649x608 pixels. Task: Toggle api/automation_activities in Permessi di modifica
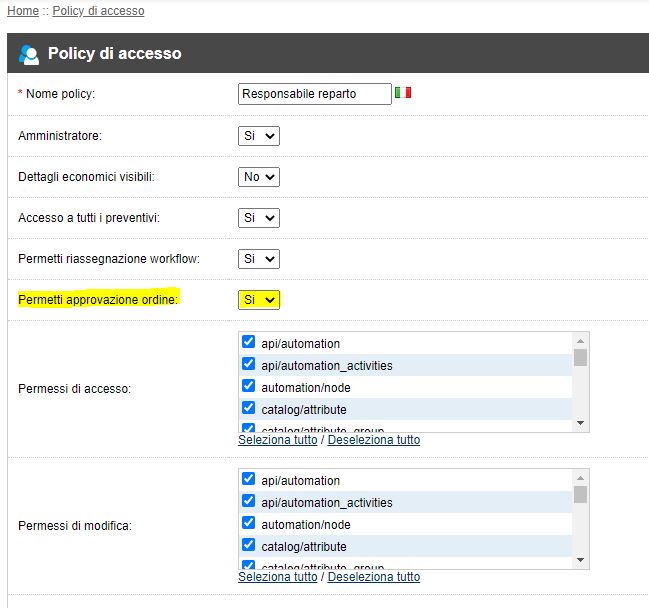(x=248, y=501)
